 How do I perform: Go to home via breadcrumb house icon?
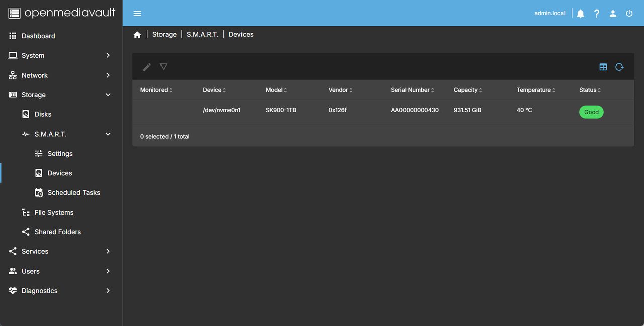click(137, 35)
